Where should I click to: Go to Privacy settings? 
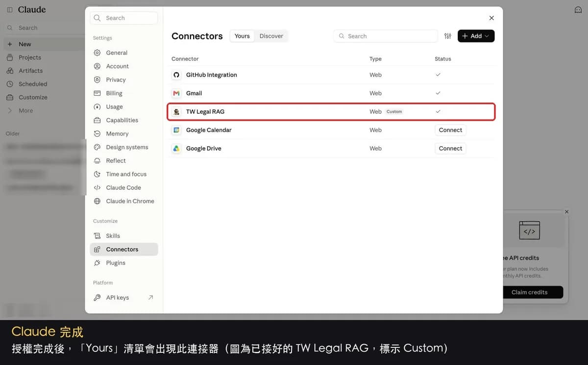tap(124, 80)
